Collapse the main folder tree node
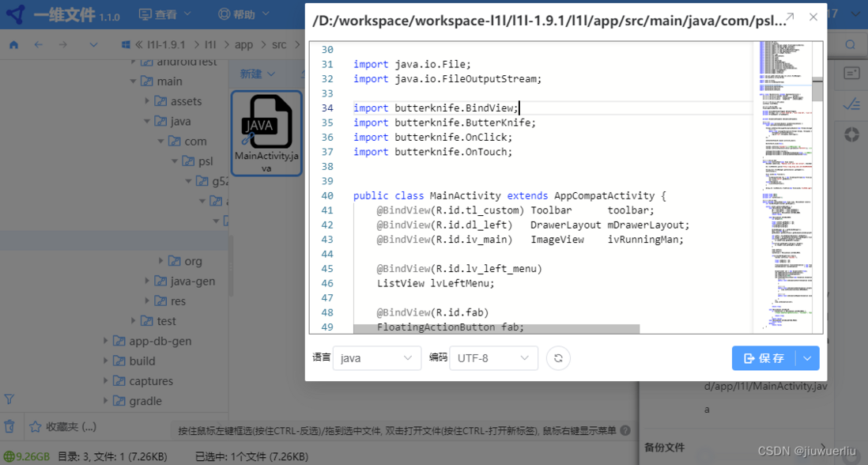The image size is (868, 465). pos(133,81)
